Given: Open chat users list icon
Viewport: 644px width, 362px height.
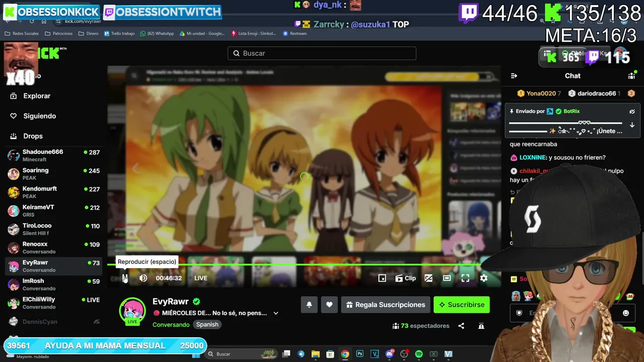Looking at the screenshot, I should [631, 76].
